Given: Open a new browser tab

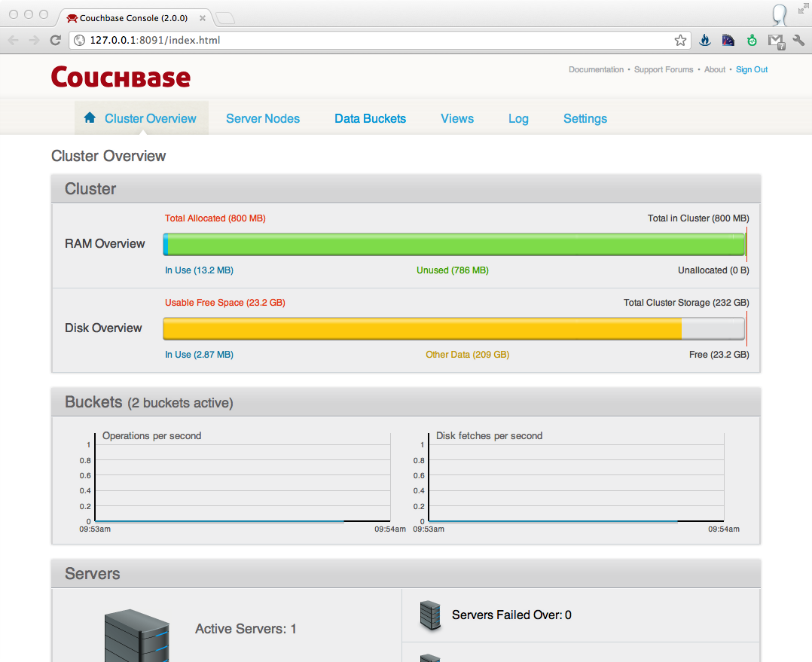Looking at the screenshot, I should coord(225,19).
